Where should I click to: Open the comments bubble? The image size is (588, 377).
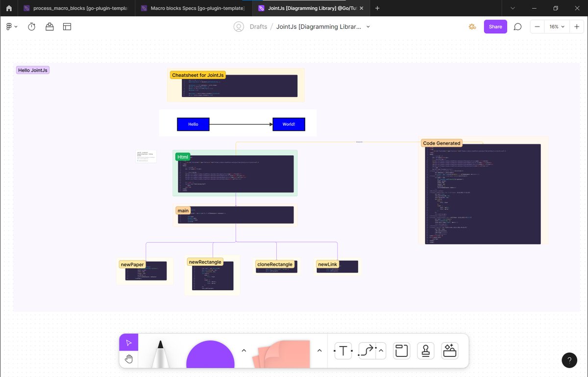517,26
